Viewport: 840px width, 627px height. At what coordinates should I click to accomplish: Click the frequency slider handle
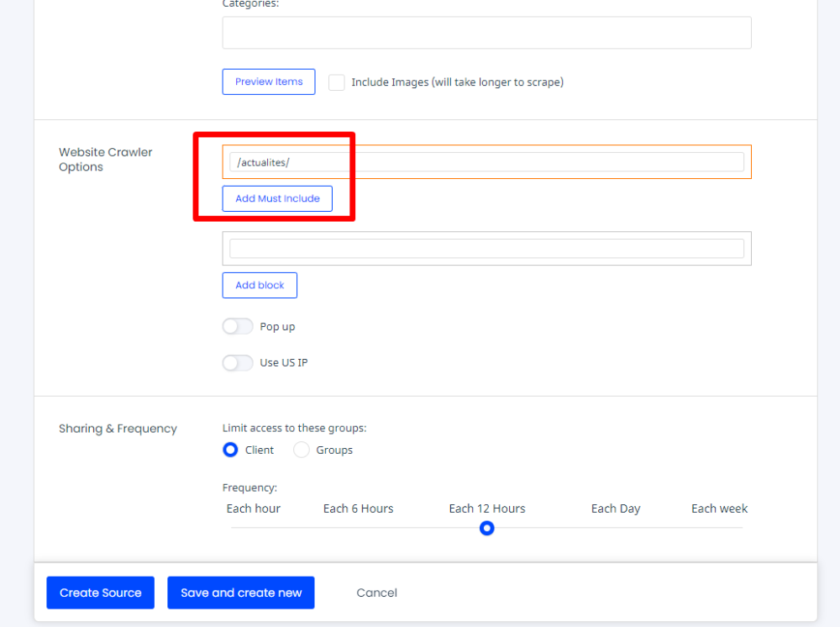(x=486, y=529)
